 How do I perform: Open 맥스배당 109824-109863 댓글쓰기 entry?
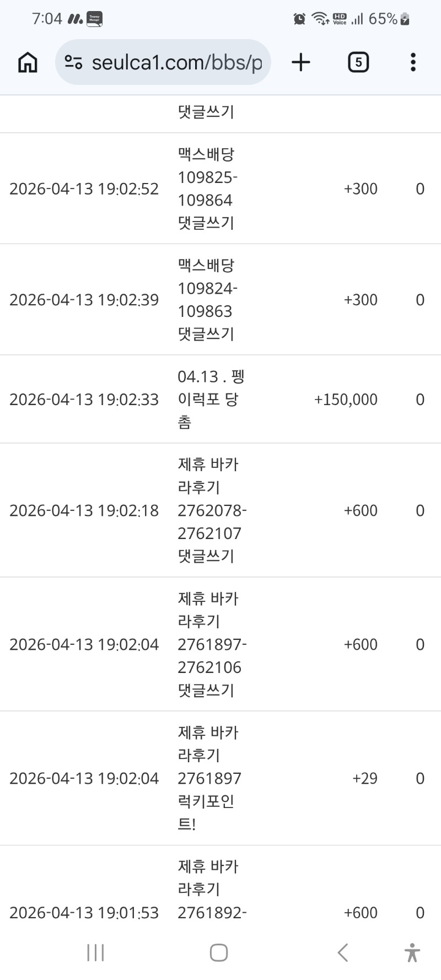coord(207,299)
